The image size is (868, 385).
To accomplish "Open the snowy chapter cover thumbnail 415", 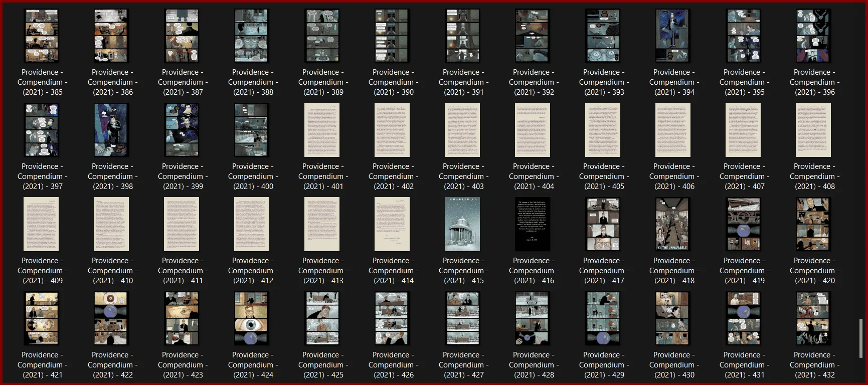I will (x=462, y=224).
